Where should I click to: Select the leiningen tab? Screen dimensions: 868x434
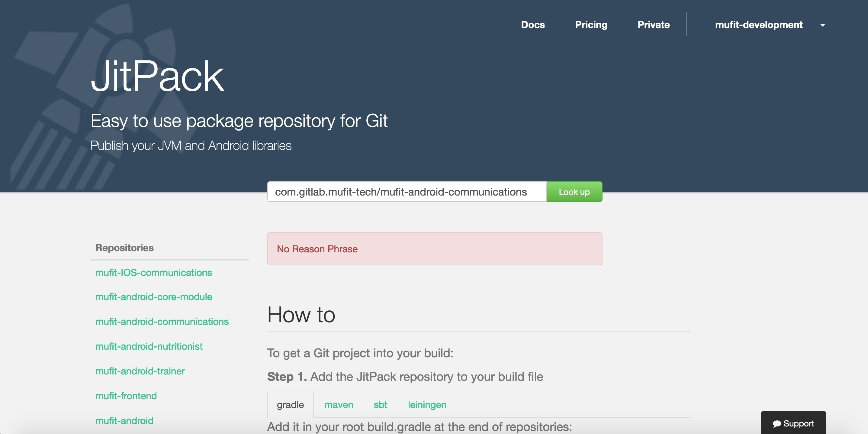[426, 405]
